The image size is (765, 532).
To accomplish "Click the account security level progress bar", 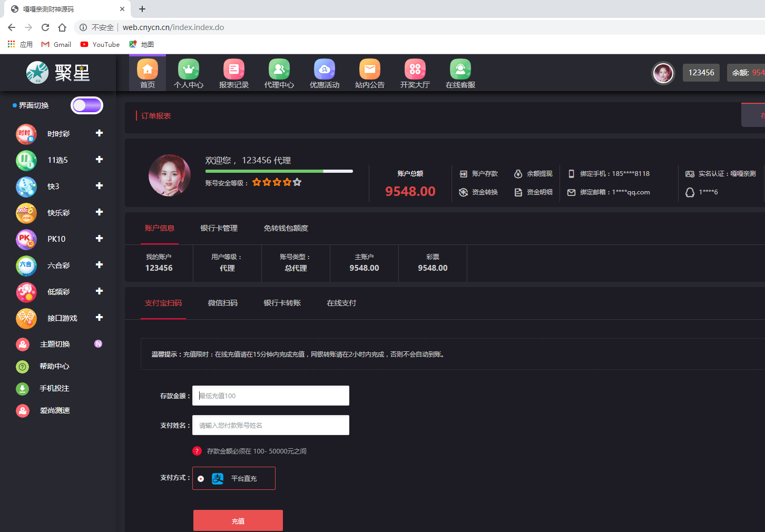I will click(279, 171).
